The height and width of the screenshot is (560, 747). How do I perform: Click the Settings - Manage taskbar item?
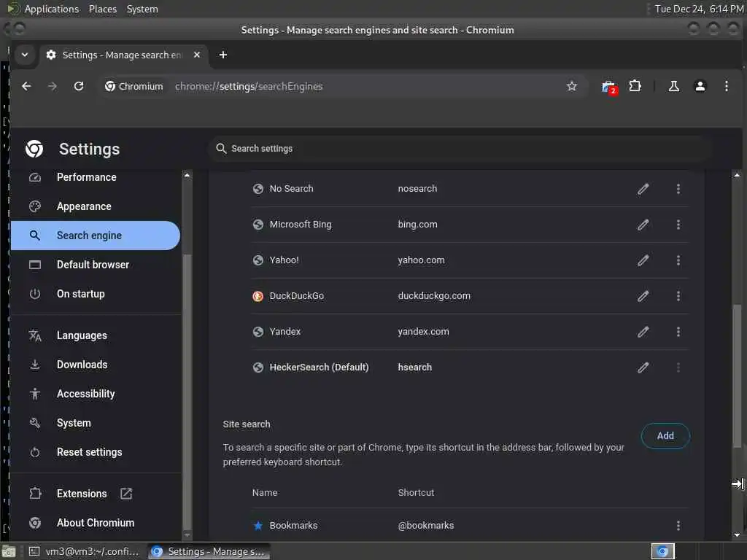[209, 551]
